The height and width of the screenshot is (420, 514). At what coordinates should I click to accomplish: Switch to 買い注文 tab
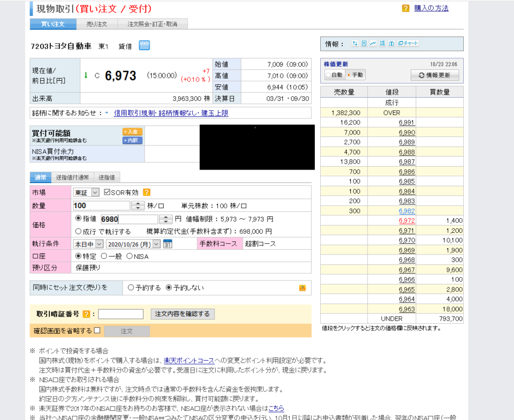[53, 24]
